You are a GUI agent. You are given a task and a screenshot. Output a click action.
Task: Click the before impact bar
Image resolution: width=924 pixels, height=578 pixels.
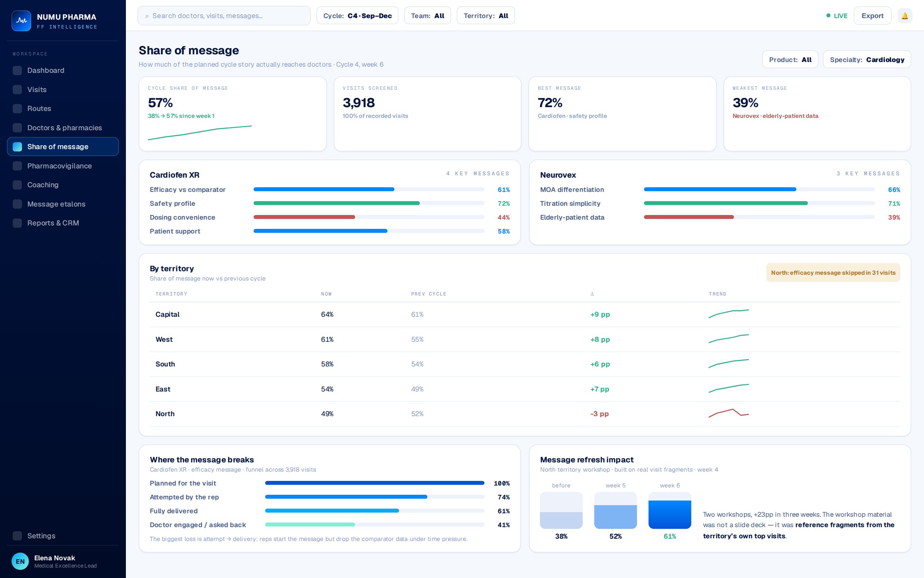(x=561, y=510)
